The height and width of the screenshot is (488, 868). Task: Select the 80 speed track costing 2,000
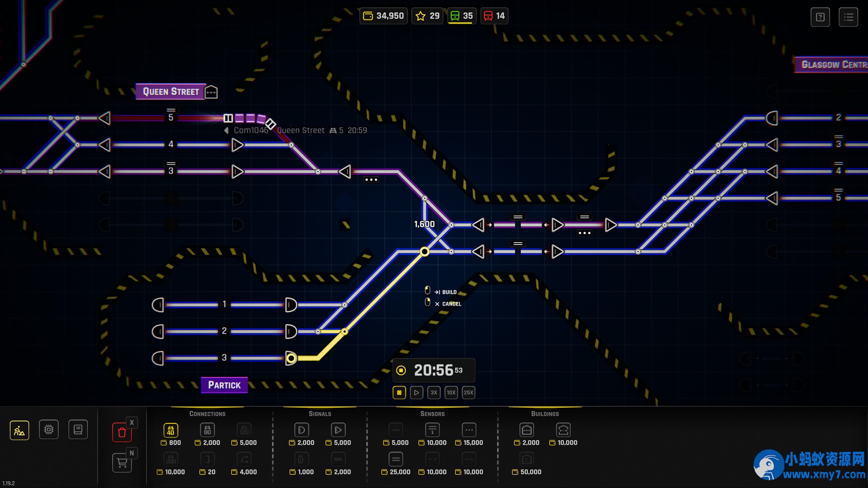[x=207, y=430]
